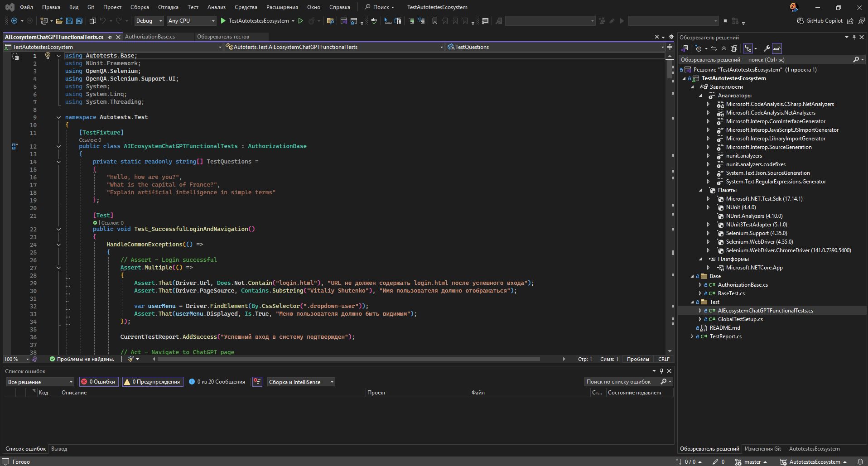
Task: Open properties via wrench icon
Action: point(767,48)
